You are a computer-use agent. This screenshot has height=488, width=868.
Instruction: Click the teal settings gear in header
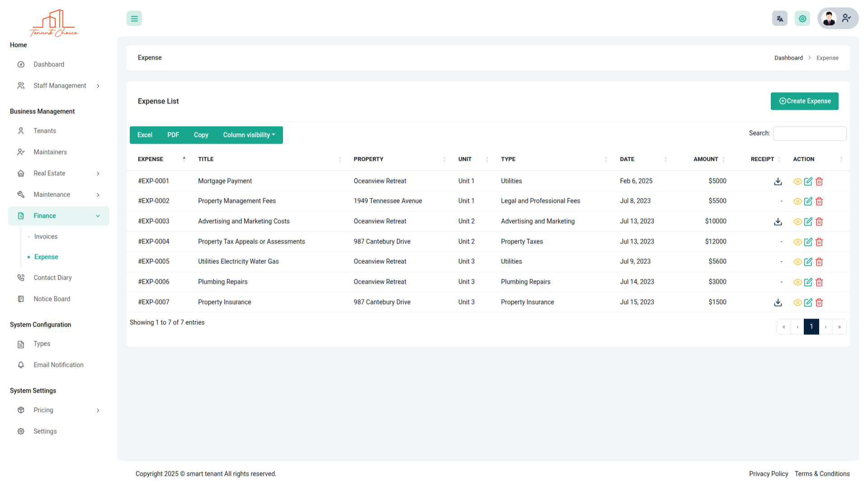point(802,19)
